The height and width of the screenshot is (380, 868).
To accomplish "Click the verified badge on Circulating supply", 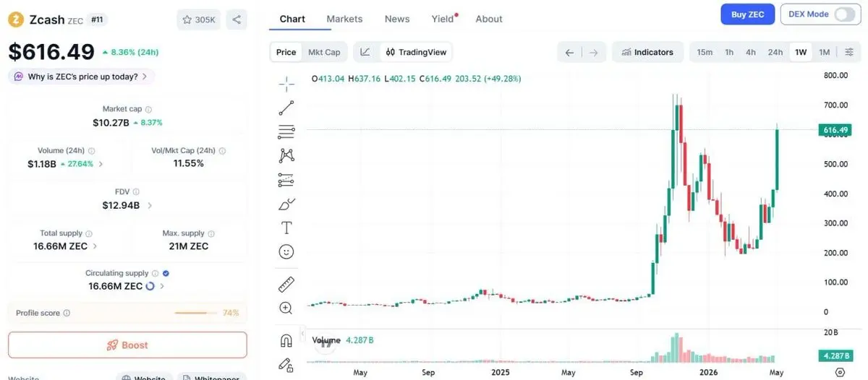I will [x=166, y=274].
